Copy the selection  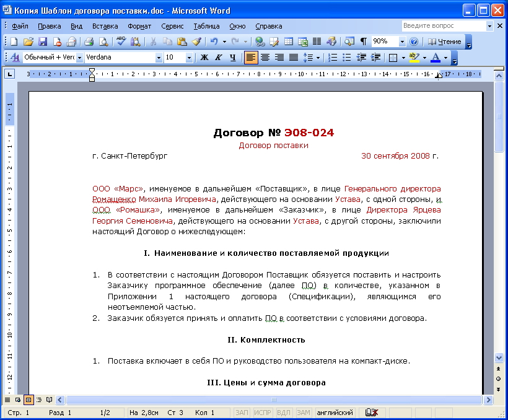click(x=167, y=42)
